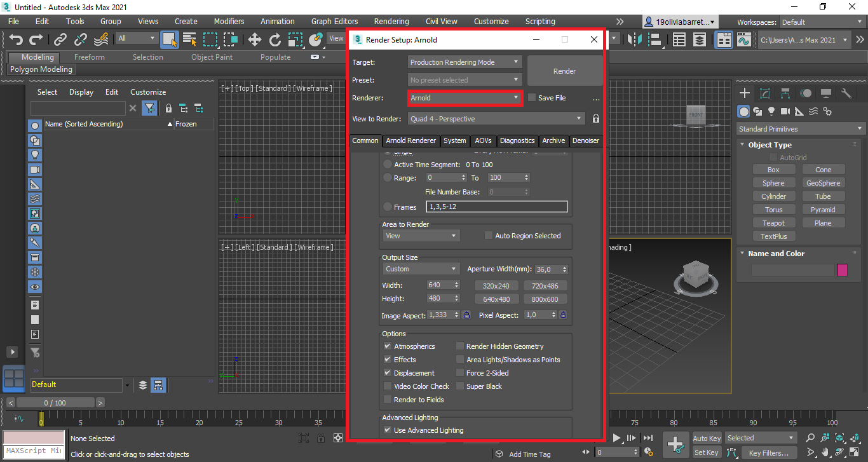Activate Select and Place tool

click(316, 40)
